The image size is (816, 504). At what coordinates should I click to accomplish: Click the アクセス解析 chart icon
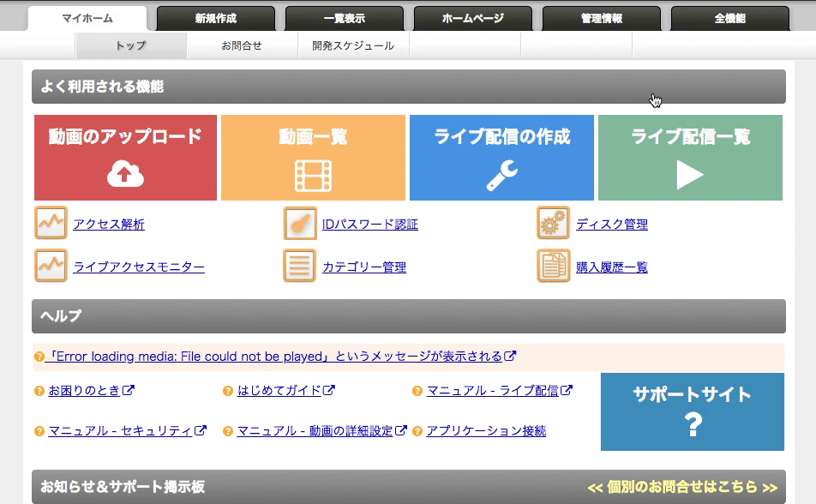coord(51,224)
